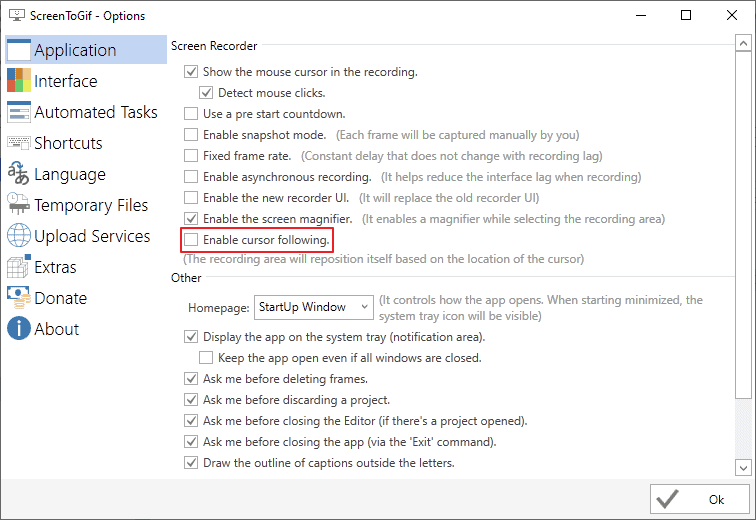Uncheck Detect mouse clicks
Image resolution: width=756 pixels, height=520 pixels.
(x=206, y=93)
